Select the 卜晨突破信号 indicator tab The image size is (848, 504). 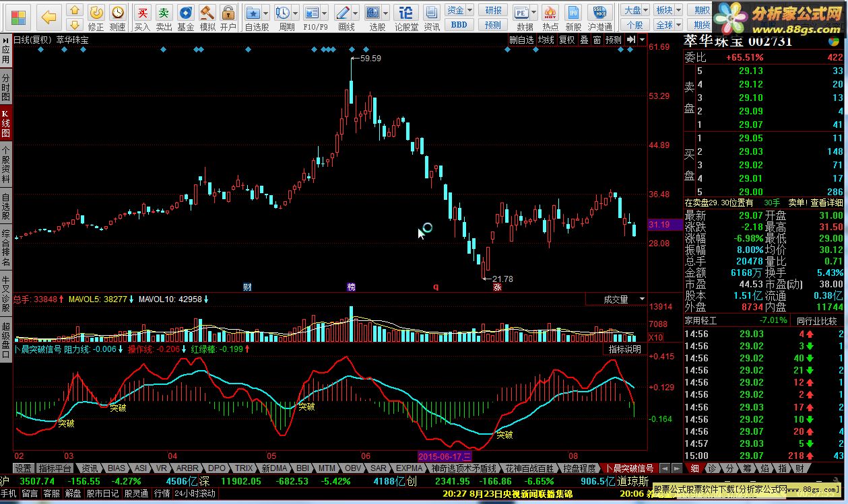click(630, 468)
